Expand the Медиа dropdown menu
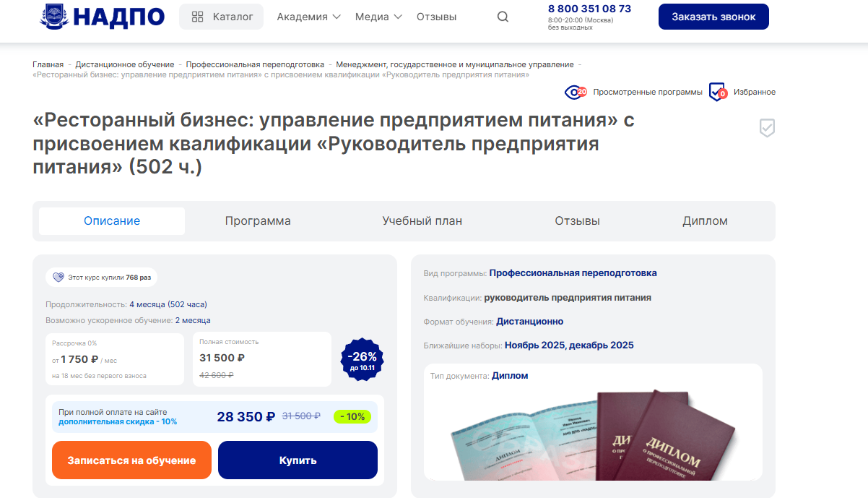The width and height of the screenshot is (868, 498). pyautogui.click(x=378, y=17)
